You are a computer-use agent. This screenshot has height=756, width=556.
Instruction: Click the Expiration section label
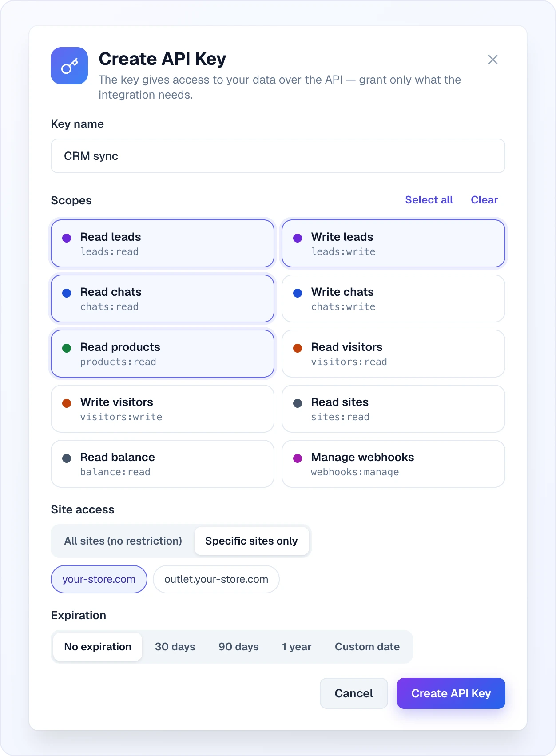79,615
